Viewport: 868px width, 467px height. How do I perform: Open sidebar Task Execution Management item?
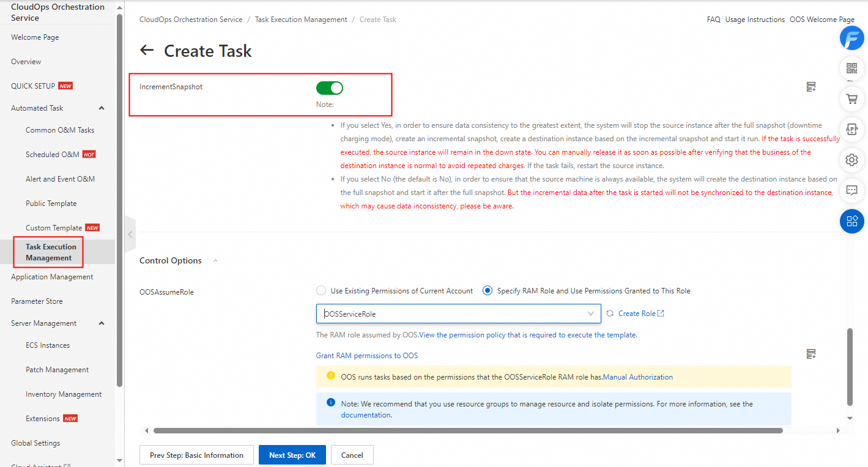[x=51, y=252]
